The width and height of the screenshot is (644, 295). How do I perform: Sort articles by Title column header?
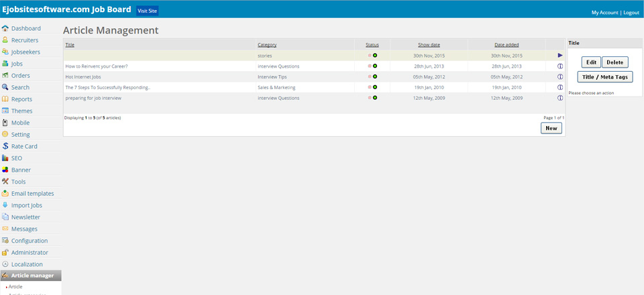coord(70,45)
